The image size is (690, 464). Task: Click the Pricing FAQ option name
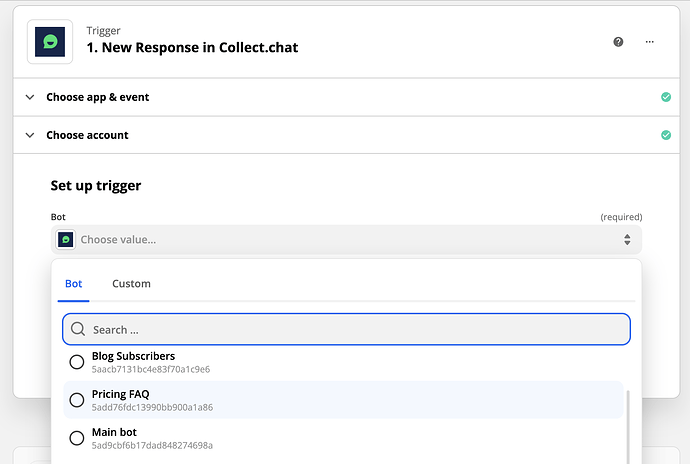click(x=121, y=394)
